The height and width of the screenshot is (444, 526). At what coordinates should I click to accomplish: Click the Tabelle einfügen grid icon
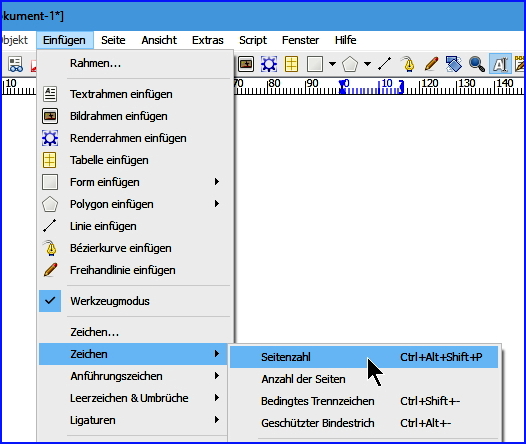coord(50,160)
